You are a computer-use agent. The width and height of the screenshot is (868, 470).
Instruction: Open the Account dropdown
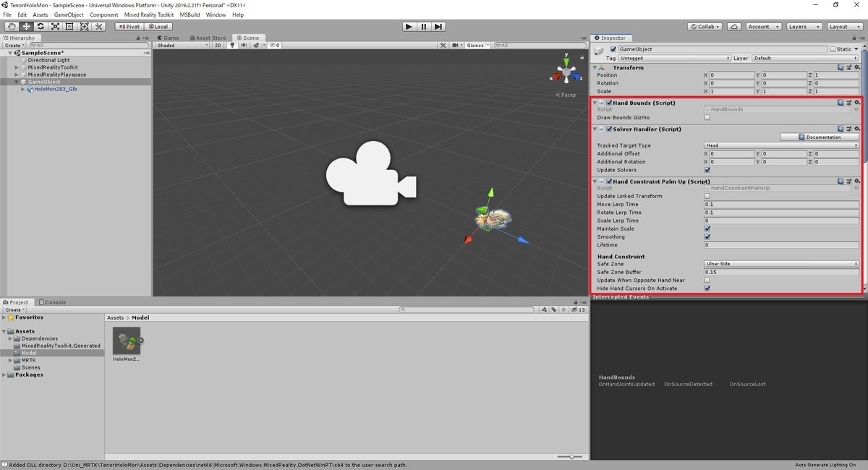[763, 27]
